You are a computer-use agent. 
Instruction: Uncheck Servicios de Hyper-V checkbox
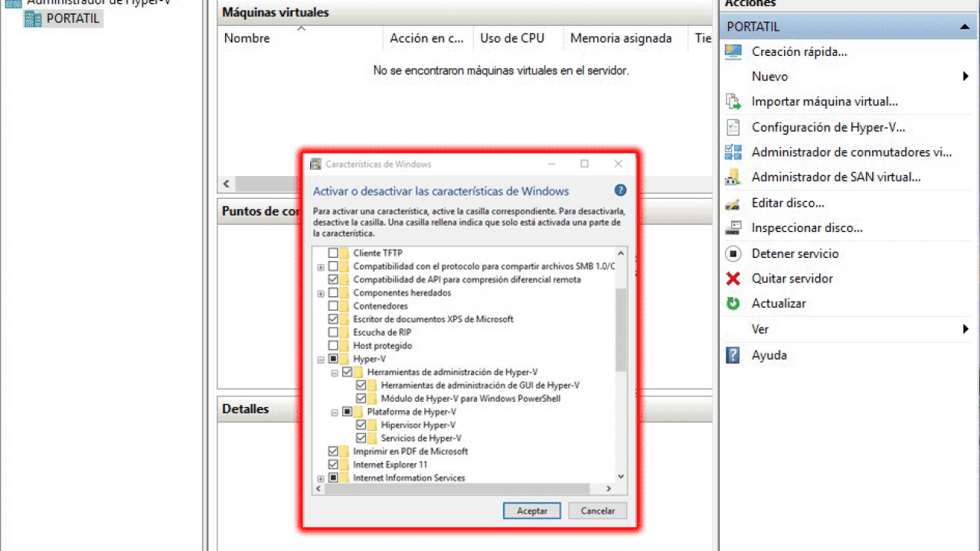coord(361,439)
